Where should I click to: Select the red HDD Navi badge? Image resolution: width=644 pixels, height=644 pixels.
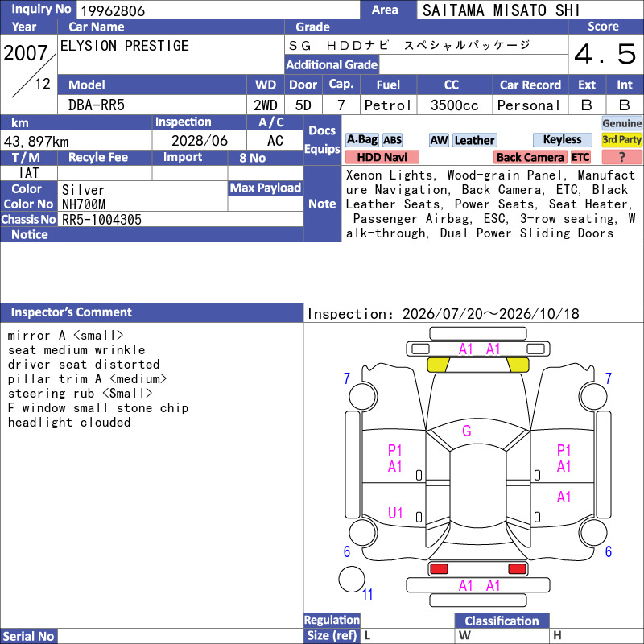[x=382, y=157]
